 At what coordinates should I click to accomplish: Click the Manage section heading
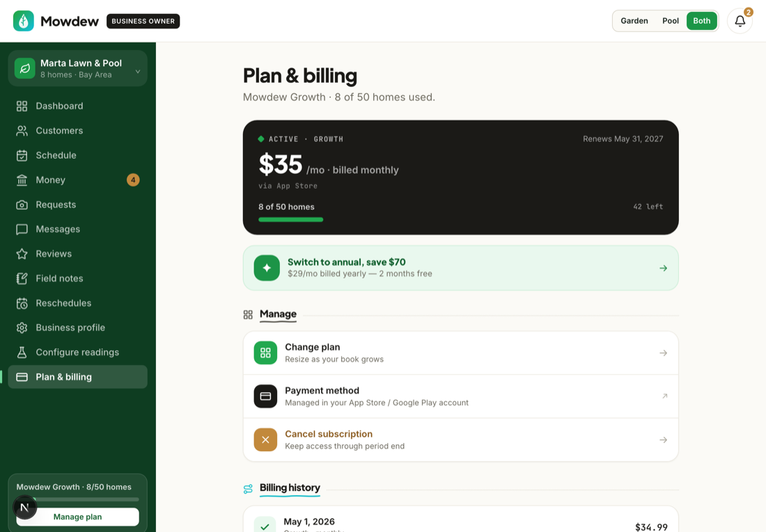278,314
